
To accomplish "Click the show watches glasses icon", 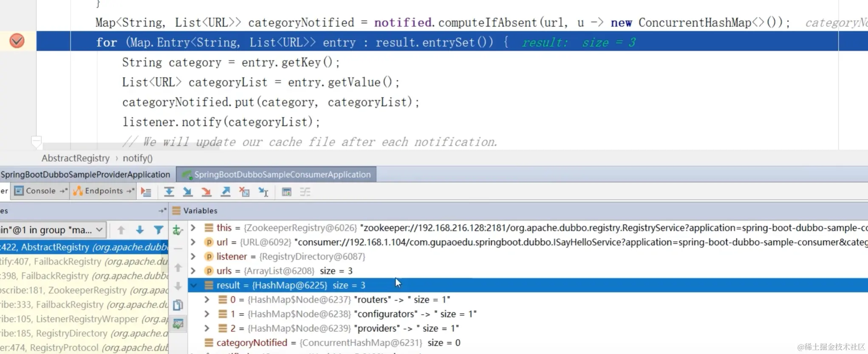I will (178, 324).
